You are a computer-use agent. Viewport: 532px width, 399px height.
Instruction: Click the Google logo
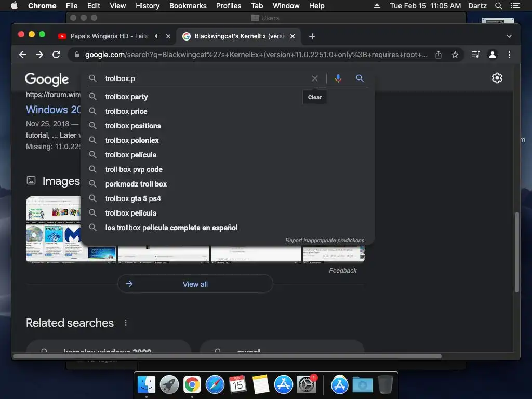coord(47,79)
